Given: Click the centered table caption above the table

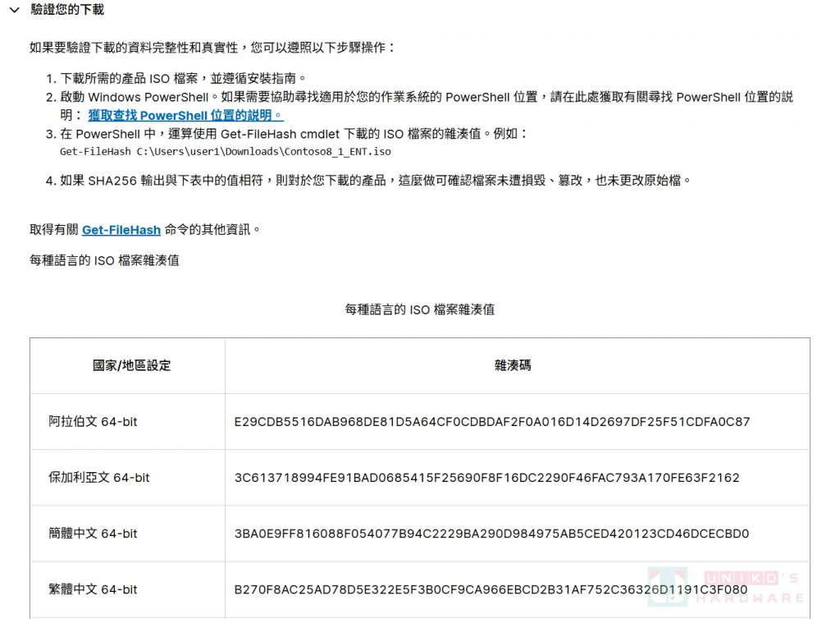Looking at the screenshot, I should coord(419,309).
